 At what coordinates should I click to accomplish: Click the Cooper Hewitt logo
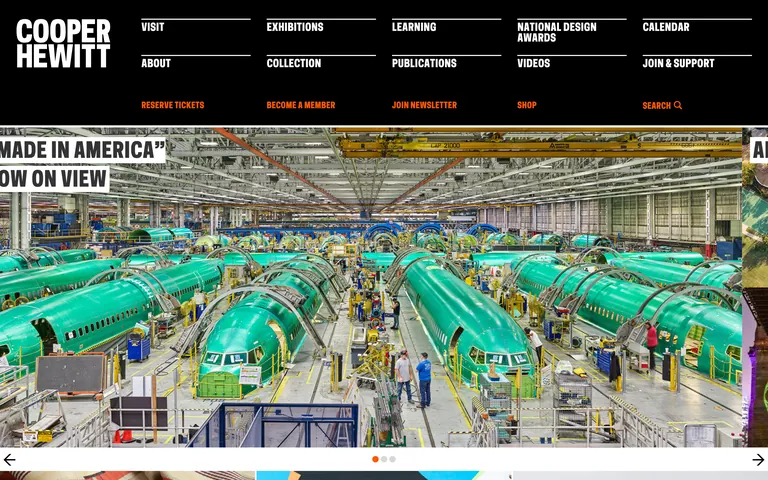[63, 43]
